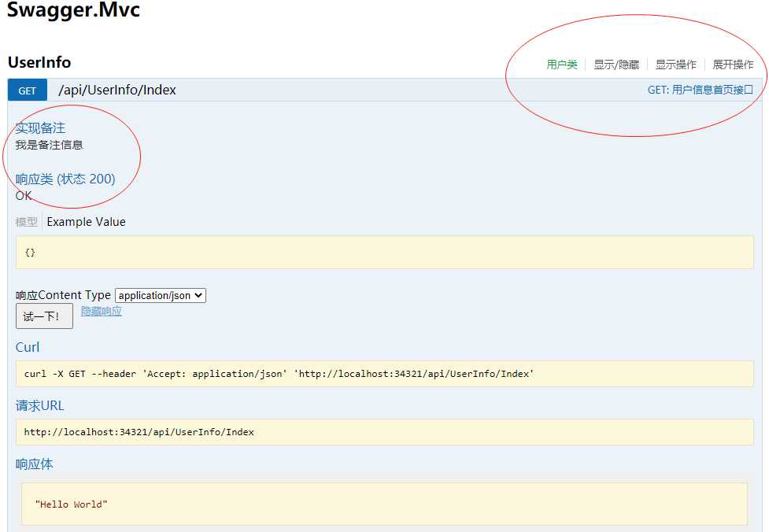769x532 pixels.
Task: Click the "Hello World" response body
Action: [71, 504]
